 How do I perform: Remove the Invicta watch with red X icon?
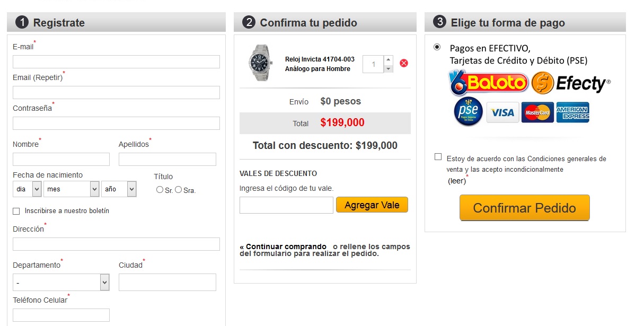(404, 63)
